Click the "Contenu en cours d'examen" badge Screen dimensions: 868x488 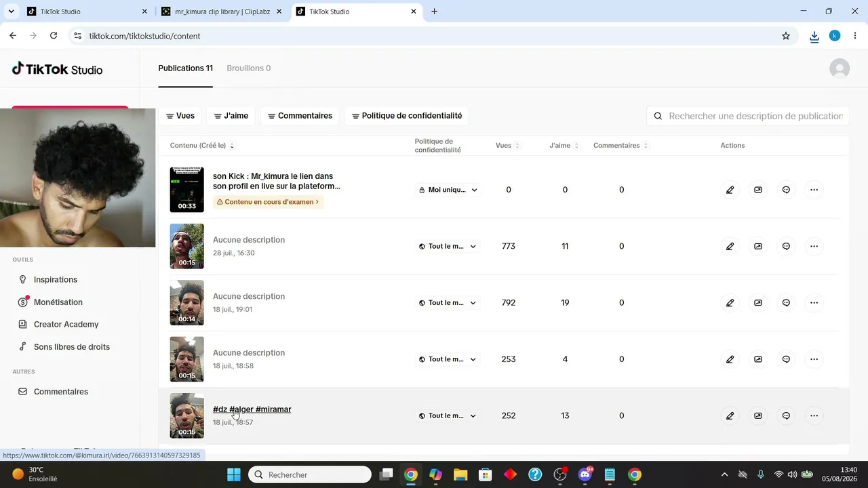268,202
